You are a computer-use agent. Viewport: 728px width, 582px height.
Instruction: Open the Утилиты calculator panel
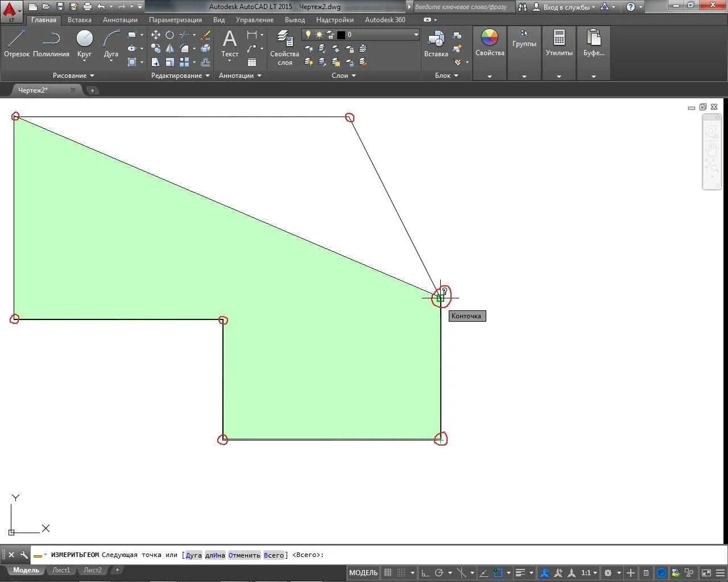point(559,44)
